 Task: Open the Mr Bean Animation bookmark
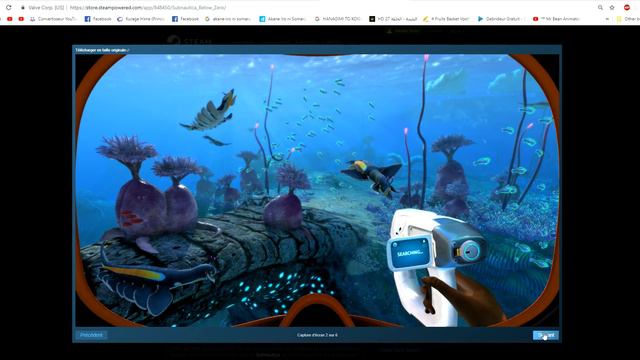coord(556,19)
